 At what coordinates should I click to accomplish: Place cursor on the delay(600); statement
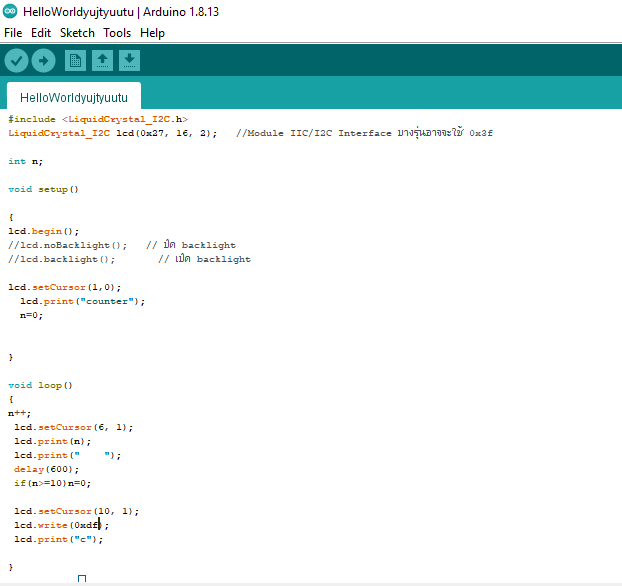click(x=42, y=469)
